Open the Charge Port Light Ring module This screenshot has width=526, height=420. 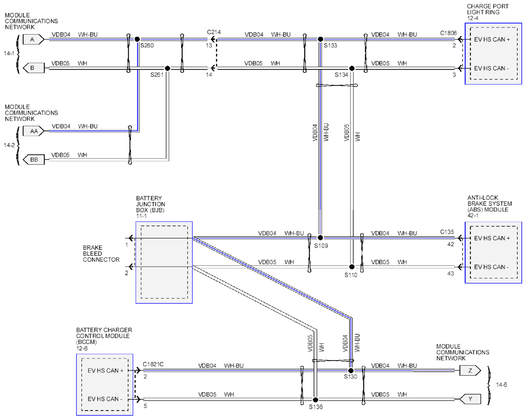click(x=493, y=54)
